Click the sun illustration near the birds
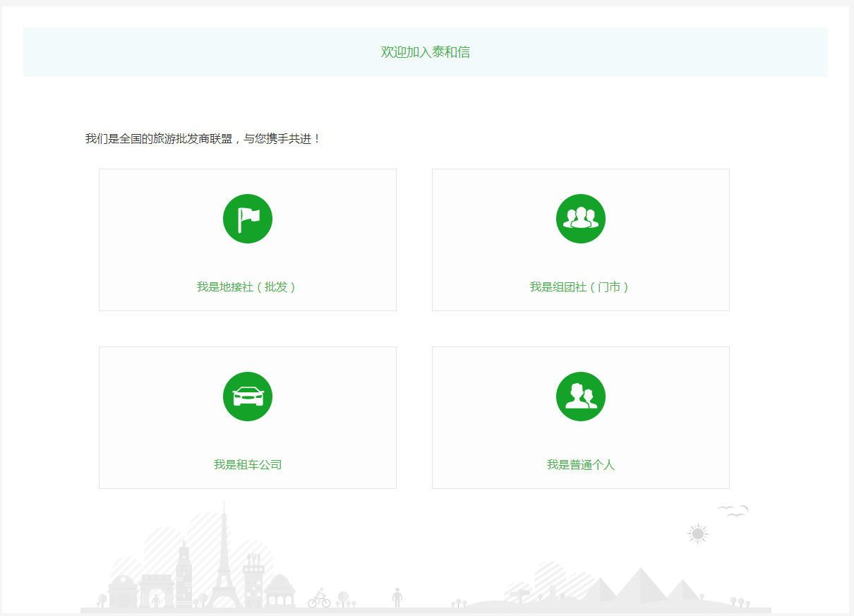854x616 pixels. [697, 534]
